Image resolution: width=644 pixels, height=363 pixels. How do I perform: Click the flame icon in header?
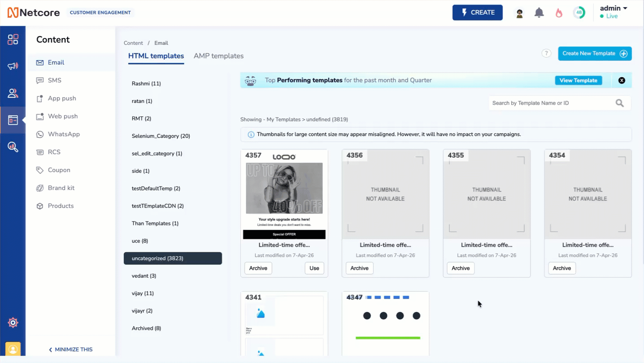tap(559, 13)
